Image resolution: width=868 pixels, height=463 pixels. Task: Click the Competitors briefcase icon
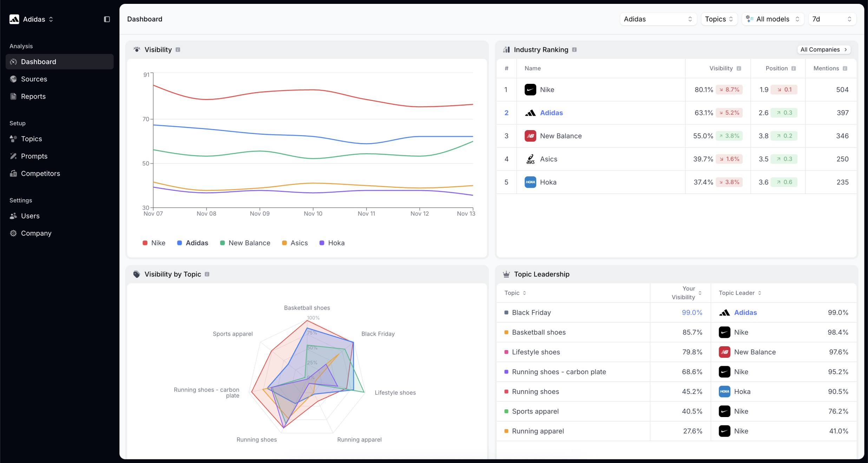pos(13,174)
